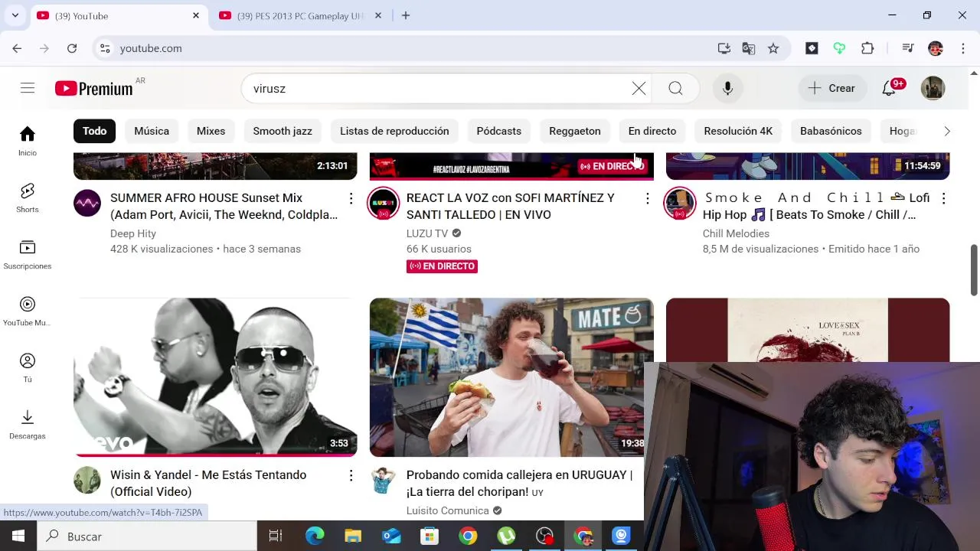Screen dimensions: 980x551
Task: Select the Todo filter chip
Action: pos(95,131)
